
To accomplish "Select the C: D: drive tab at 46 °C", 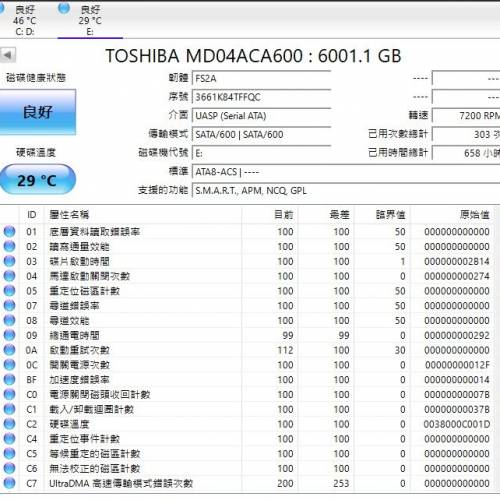I will (25, 20).
